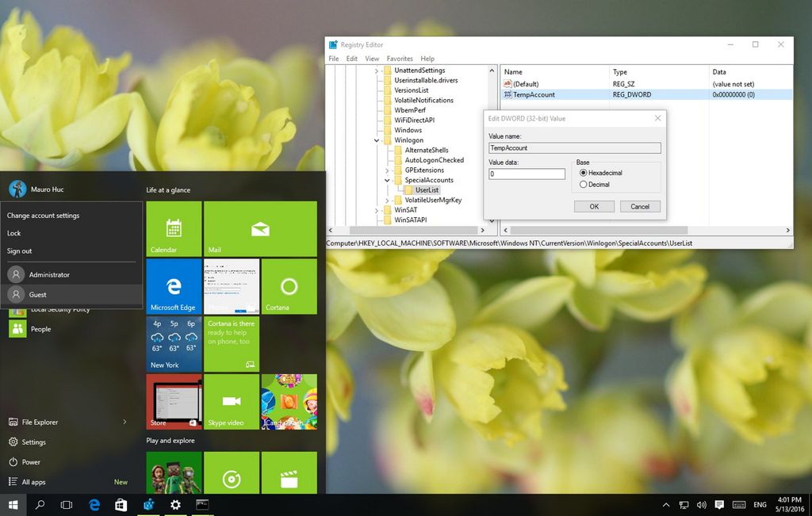
Task: Collapse the Winlogon registry key
Action: [x=376, y=140]
